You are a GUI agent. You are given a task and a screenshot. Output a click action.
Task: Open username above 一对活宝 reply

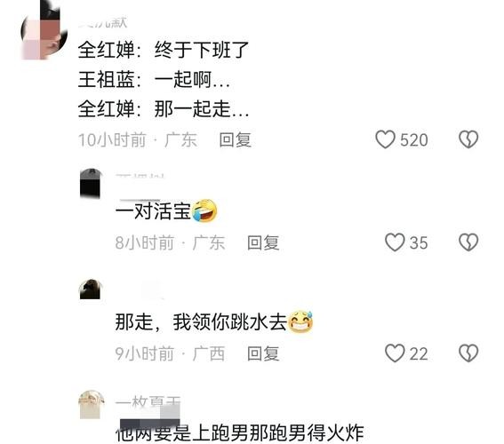coord(140,176)
